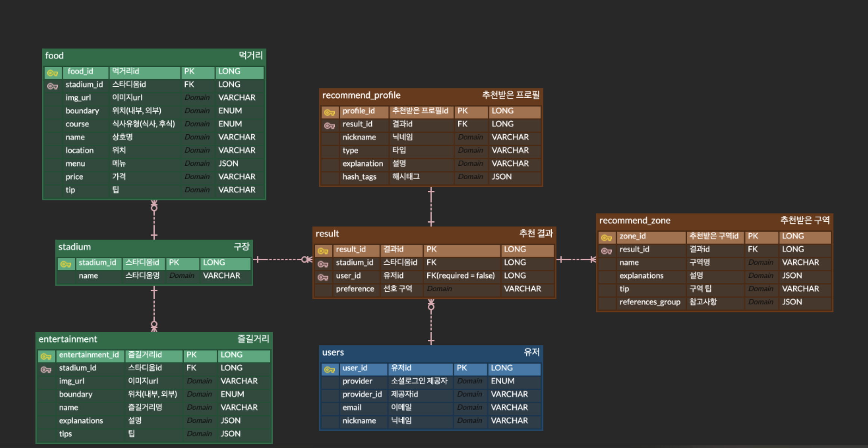The height and width of the screenshot is (448, 868).
Task: Click the preference column in result table
Action: coord(355,289)
